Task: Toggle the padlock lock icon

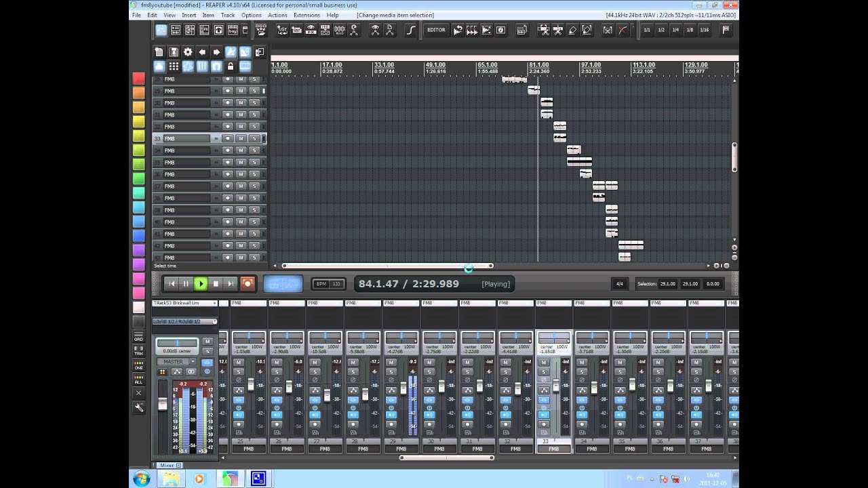Action: [231, 66]
